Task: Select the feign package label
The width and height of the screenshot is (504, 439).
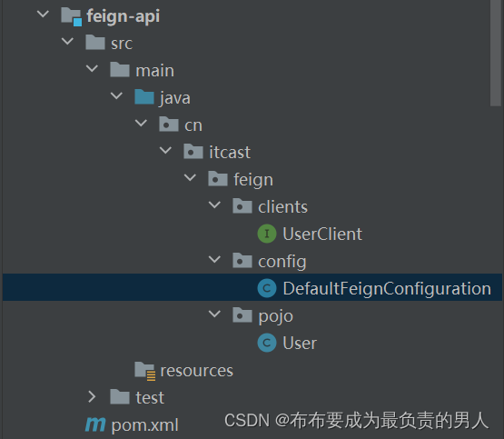Action: (x=253, y=180)
